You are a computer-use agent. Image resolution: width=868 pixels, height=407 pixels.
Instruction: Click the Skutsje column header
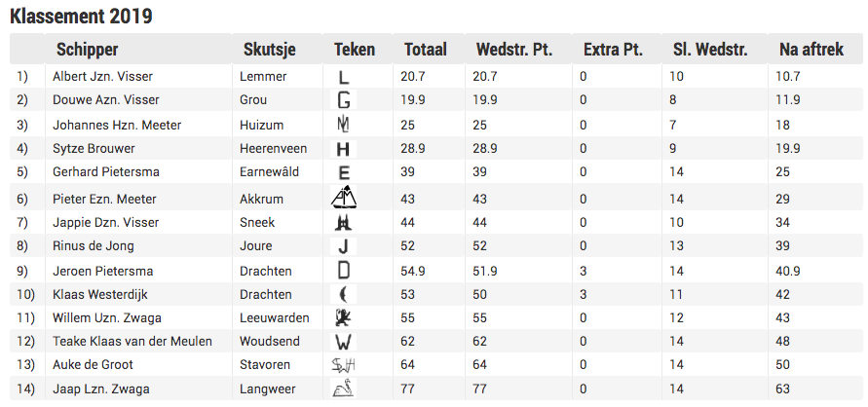[x=270, y=50]
